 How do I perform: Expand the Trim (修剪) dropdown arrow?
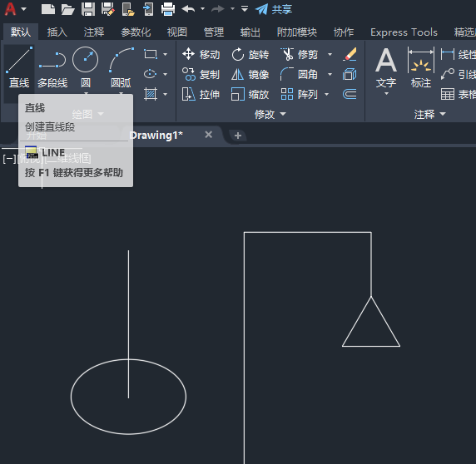point(330,55)
